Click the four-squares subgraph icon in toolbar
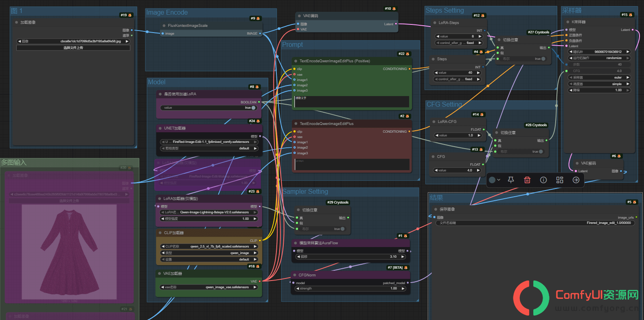The width and height of the screenshot is (644, 320). pos(560,180)
